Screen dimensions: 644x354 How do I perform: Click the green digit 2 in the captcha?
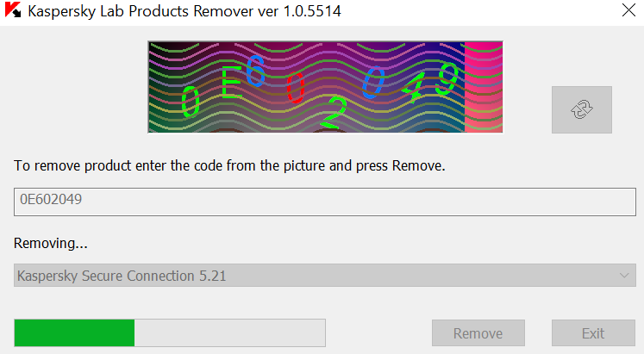(335, 114)
